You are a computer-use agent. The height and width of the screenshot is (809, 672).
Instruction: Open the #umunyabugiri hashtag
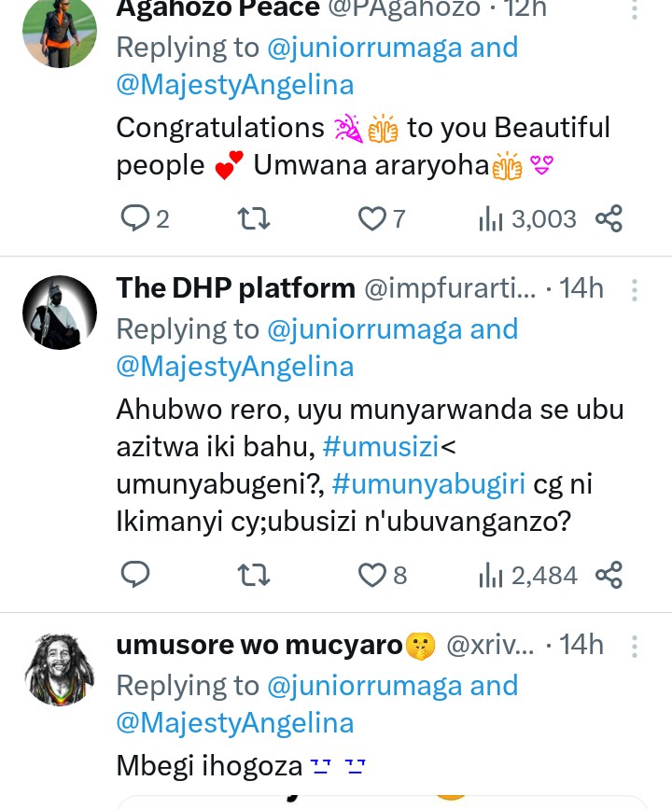coord(428,485)
